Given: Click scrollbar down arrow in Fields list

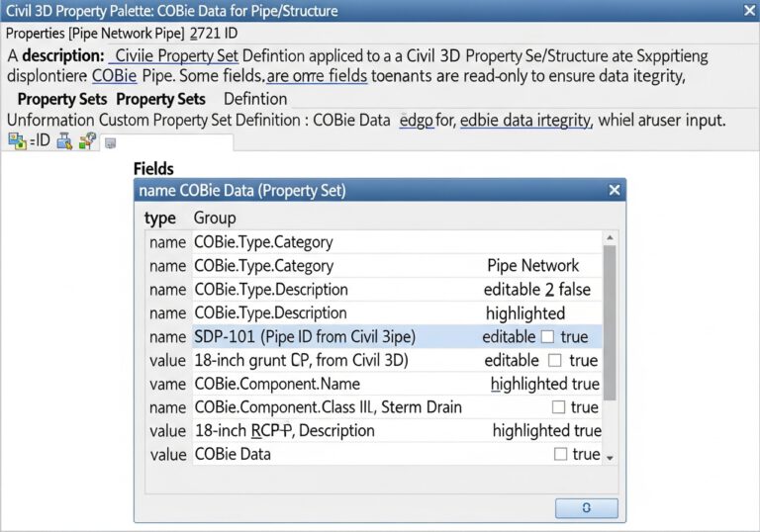Looking at the screenshot, I should pos(610,458).
